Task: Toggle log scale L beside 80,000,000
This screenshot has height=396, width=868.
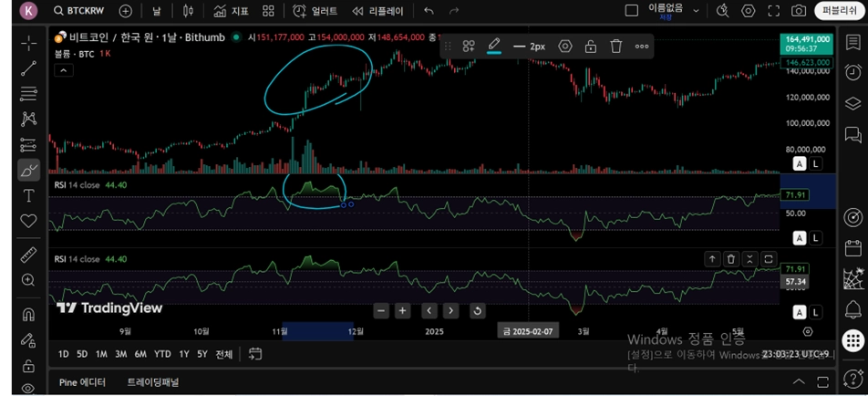Action: click(x=817, y=163)
